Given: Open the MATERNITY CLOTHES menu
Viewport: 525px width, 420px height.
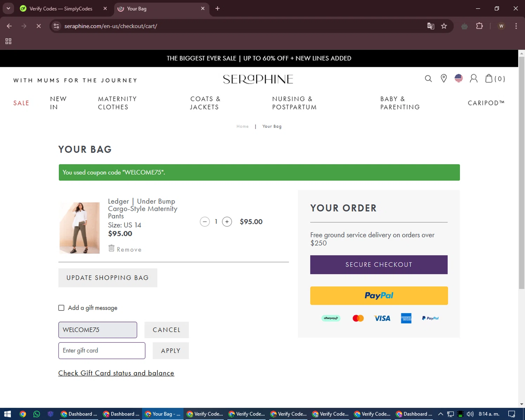Looking at the screenshot, I should (117, 103).
